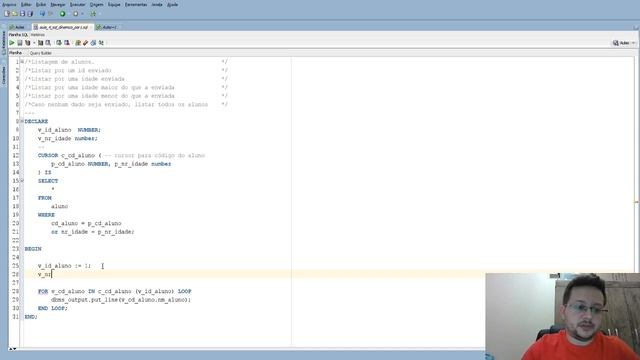The height and width of the screenshot is (360, 640).
Task: Click 'END LOOP;' on line 30
Action: (53, 308)
